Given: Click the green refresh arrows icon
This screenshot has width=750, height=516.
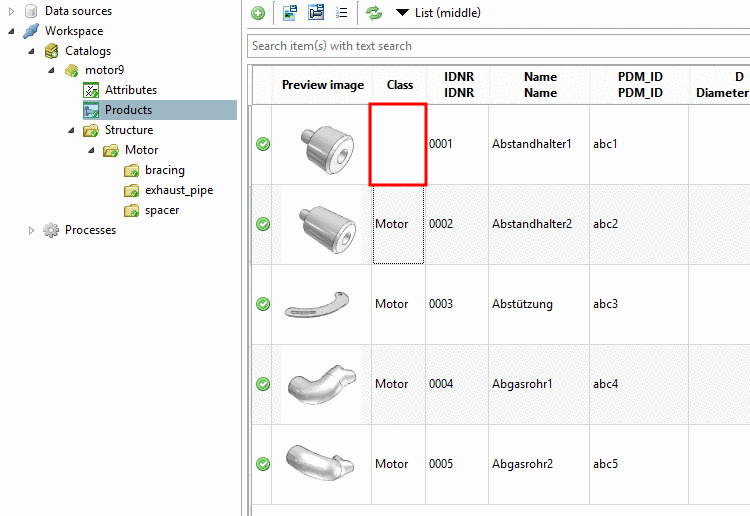Looking at the screenshot, I should [374, 13].
